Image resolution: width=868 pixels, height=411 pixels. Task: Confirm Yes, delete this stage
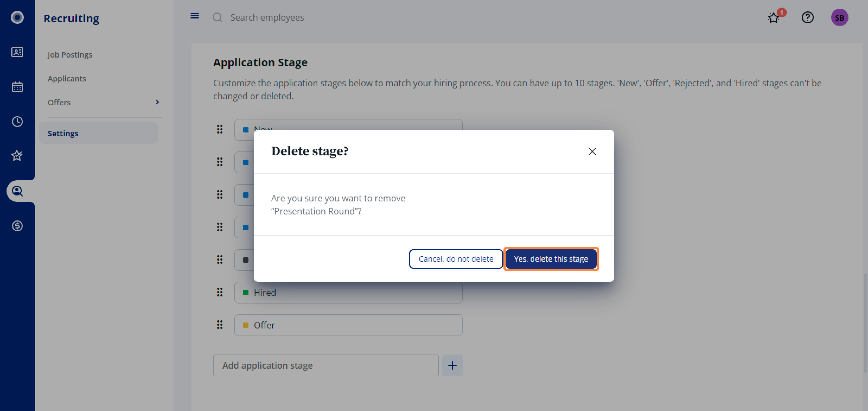pos(551,259)
